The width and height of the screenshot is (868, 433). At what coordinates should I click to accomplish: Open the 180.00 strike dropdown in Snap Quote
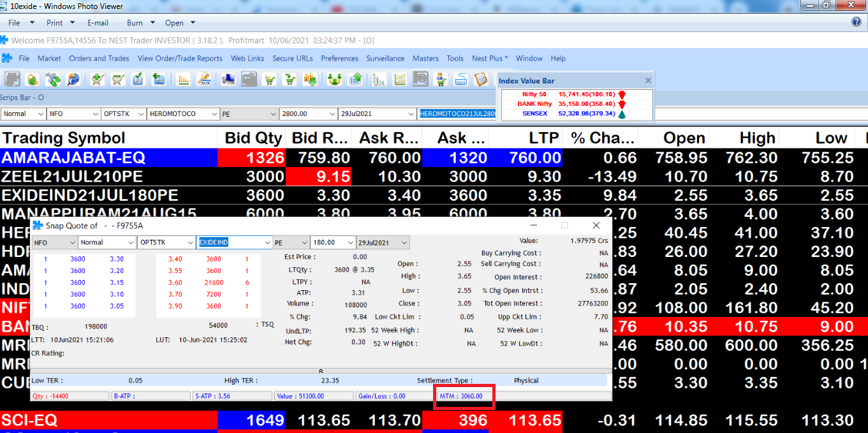(350, 242)
